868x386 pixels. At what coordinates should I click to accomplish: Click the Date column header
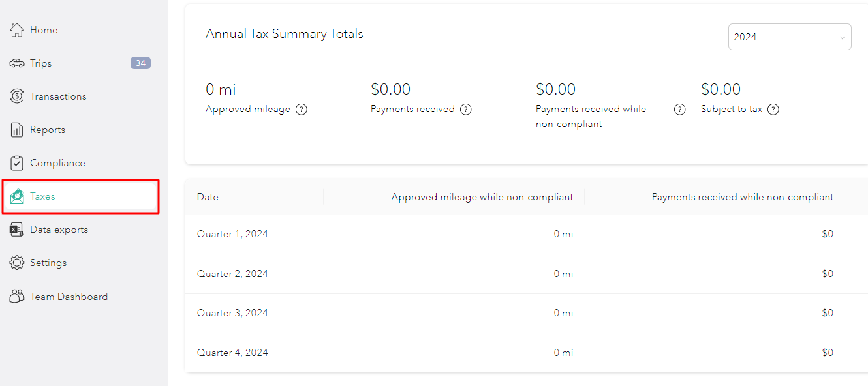pos(208,197)
